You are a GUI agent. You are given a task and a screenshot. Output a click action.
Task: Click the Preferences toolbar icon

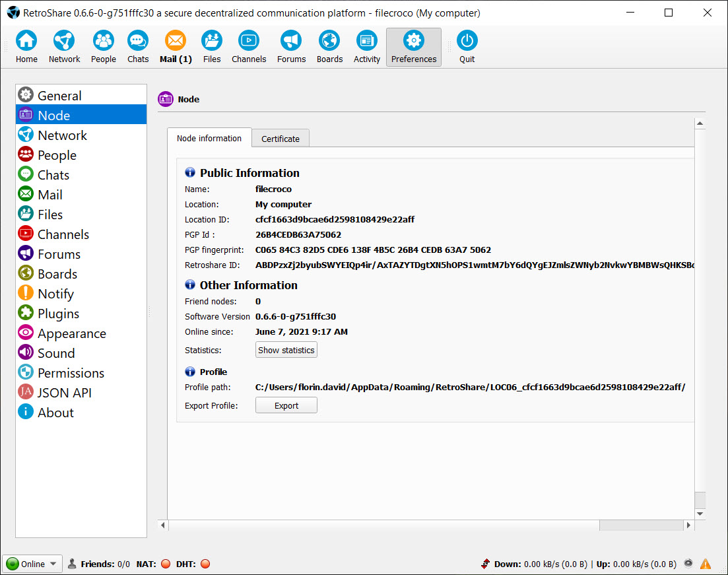(x=414, y=47)
